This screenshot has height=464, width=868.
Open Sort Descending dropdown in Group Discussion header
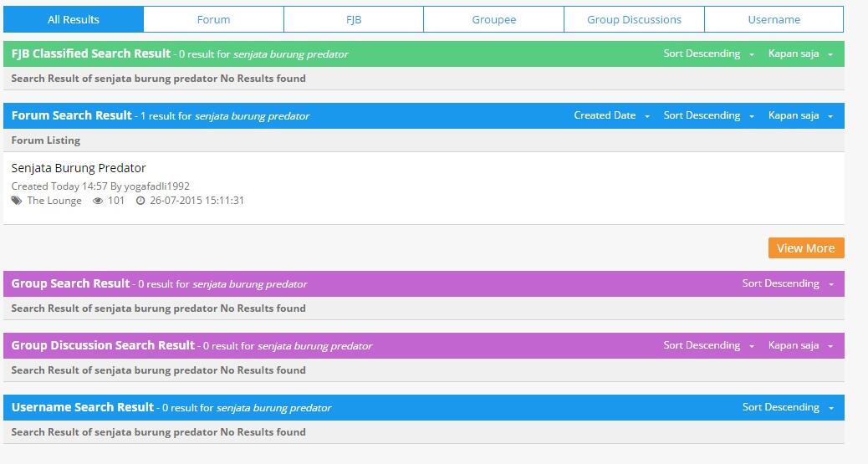pos(708,345)
